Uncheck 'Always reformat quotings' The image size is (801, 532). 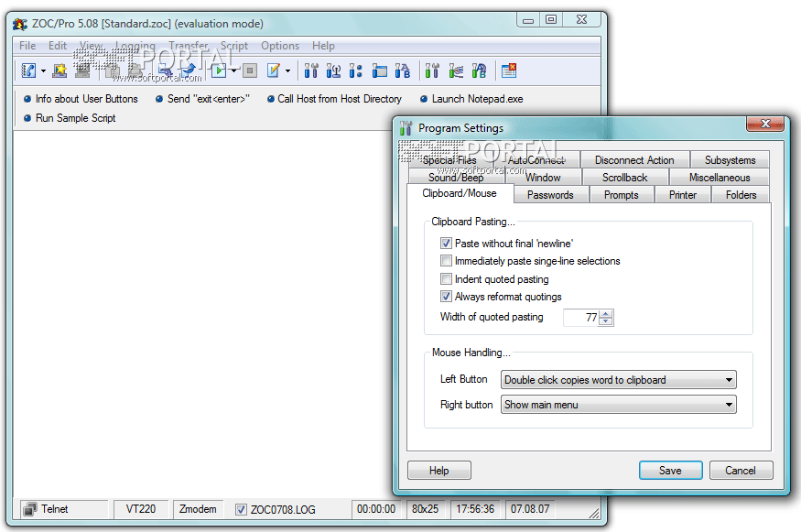(446, 297)
